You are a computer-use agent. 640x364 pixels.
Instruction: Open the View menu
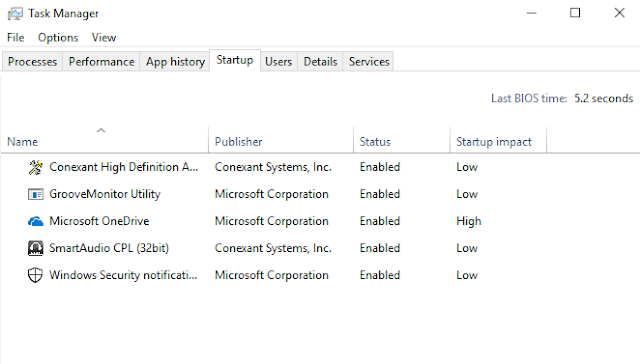pyautogui.click(x=104, y=38)
